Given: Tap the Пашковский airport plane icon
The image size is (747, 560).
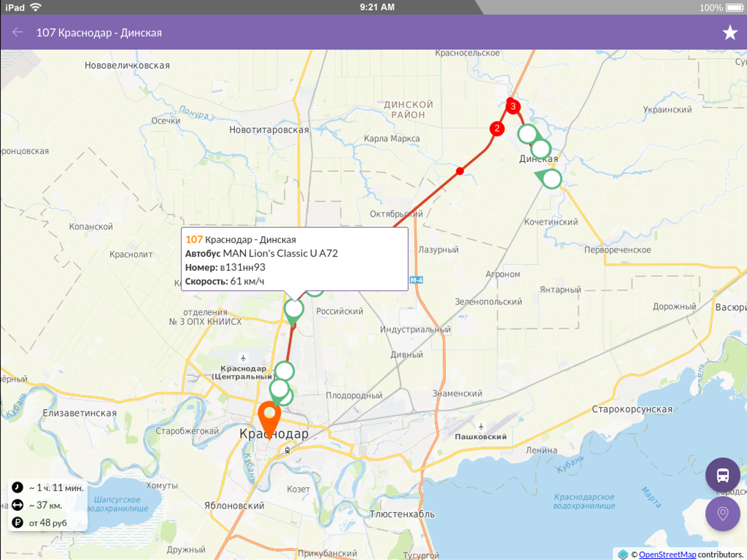Looking at the screenshot, I should tap(481, 426).
